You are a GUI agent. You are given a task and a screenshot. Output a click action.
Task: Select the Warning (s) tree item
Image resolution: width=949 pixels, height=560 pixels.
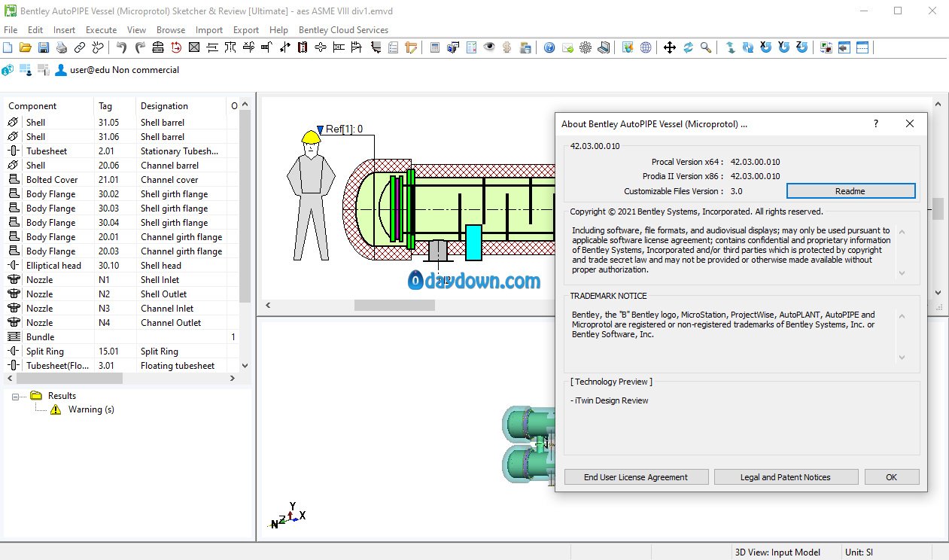[91, 409]
